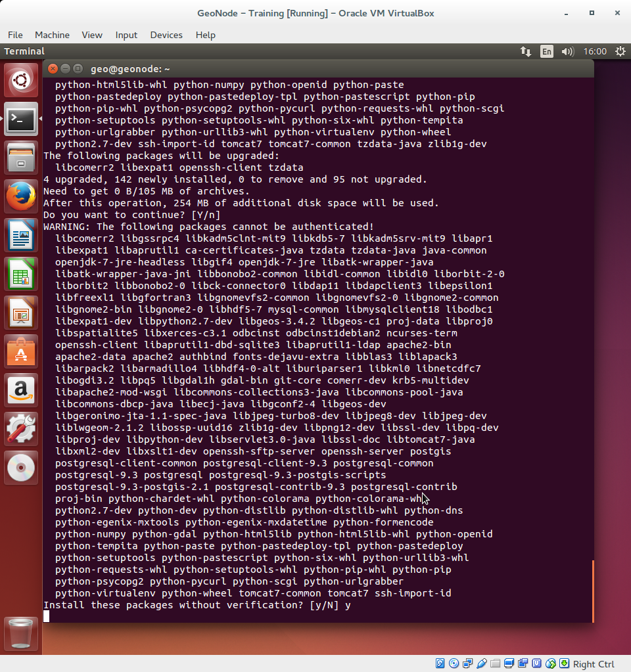Click the Right Ctrl host key label
The width and height of the screenshot is (631, 672).
point(594,664)
